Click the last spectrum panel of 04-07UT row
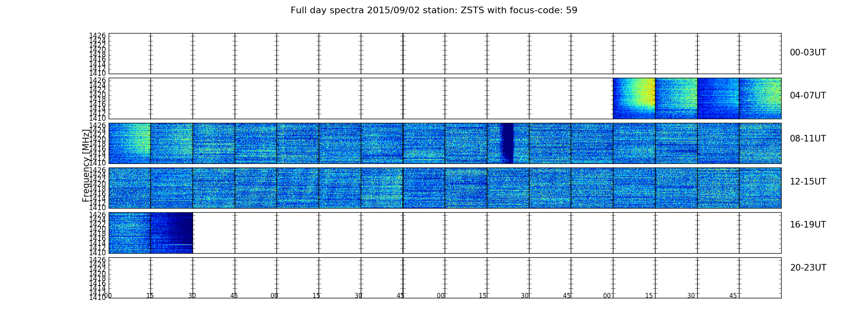The height and width of the screenshot is (331, 868). [x=760, y=98]
